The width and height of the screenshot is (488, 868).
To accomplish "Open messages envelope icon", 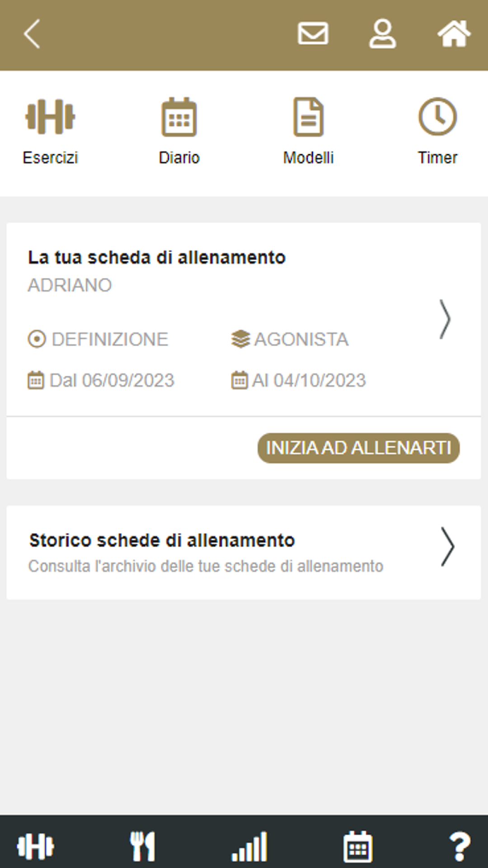I will pyautogui.click(x=313, y=34).
